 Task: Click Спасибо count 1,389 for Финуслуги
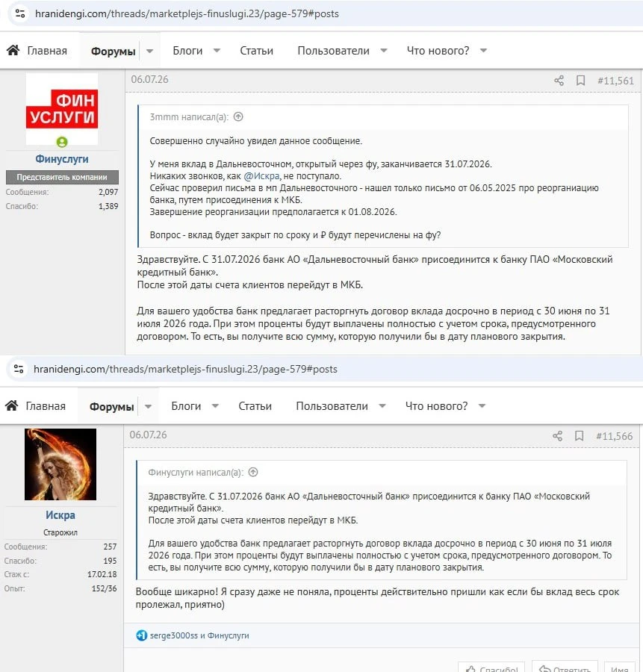[x=108, y=206]
